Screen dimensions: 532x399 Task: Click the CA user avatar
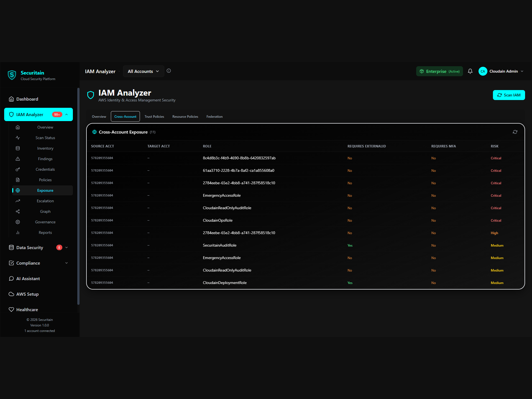tap(483, 71)
